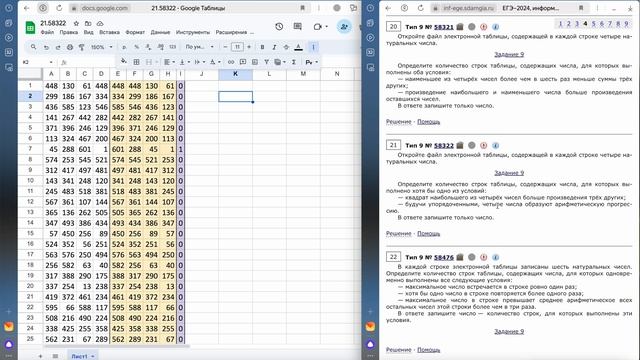
Task: Open text rotation dropdown
Action: click(x=215, y=62)
